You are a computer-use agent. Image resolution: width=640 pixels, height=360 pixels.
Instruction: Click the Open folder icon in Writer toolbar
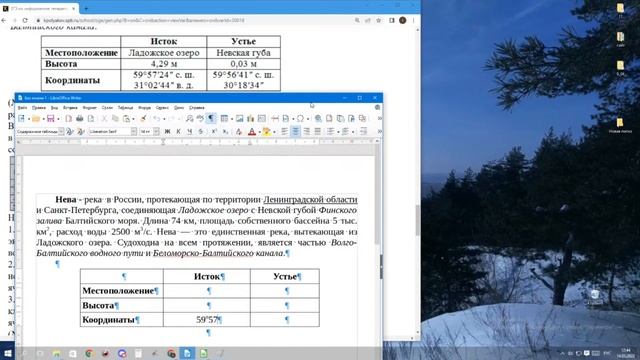(x=36, y=118)
